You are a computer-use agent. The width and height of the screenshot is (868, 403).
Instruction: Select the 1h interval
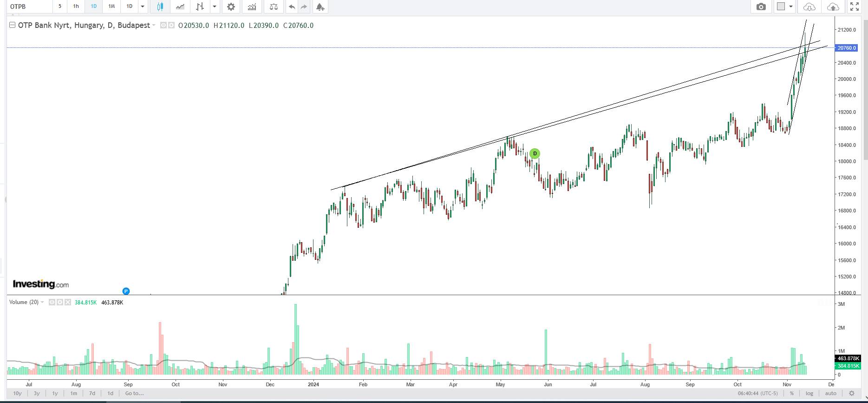tap(76, 7)
